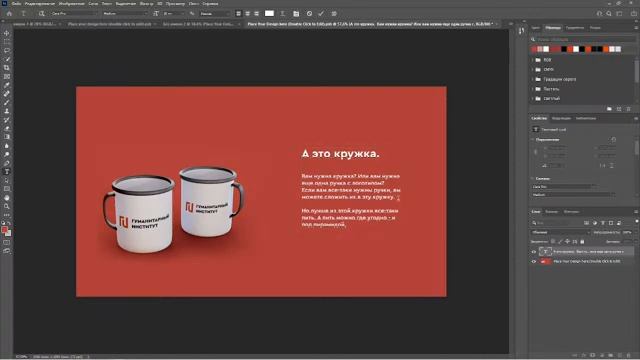Select the Clone Stamp tool
640x360 pixels.
(x=7, y=111)
